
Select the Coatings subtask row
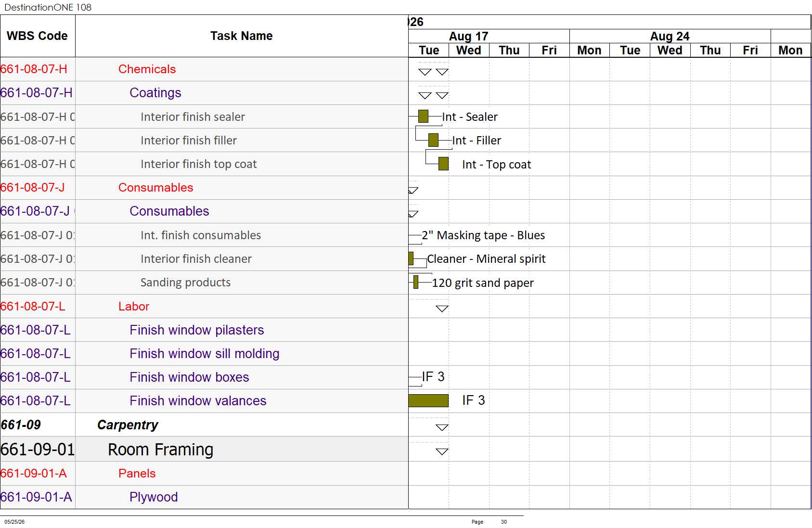[204, 93]
